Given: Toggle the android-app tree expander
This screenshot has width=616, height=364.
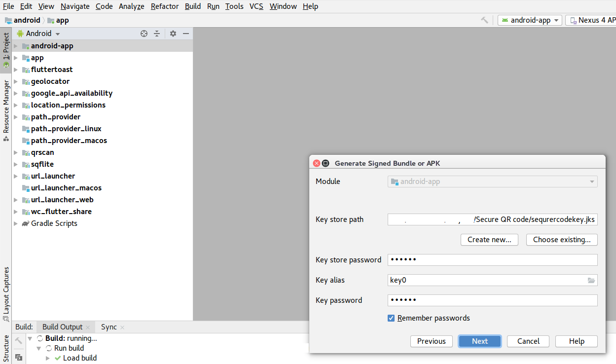Looking at the screenshot, I should (15, 46).
